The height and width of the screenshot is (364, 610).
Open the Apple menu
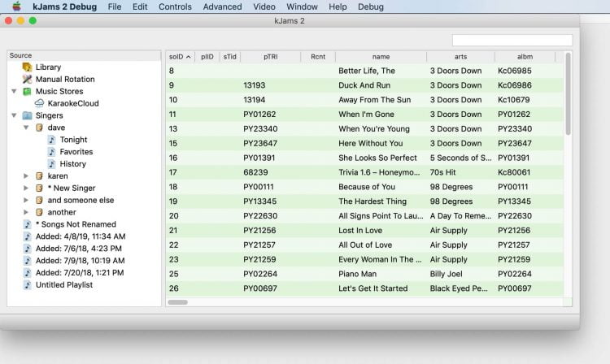[16, 6]
